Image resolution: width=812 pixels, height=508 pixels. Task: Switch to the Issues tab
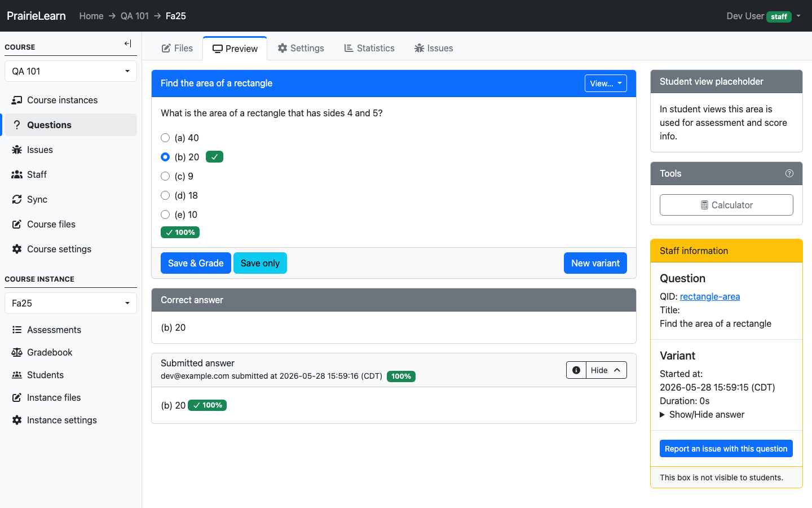(x=434, y=49)
